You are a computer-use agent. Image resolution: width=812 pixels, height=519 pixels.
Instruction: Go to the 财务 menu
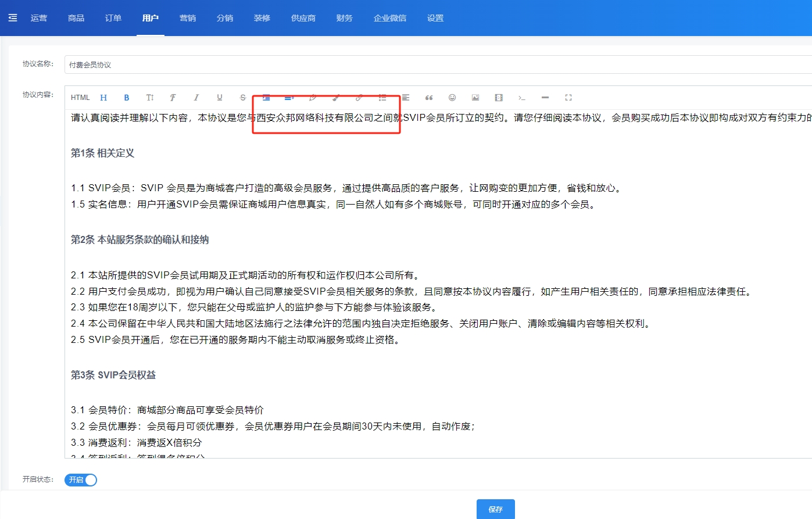[345, 18]
